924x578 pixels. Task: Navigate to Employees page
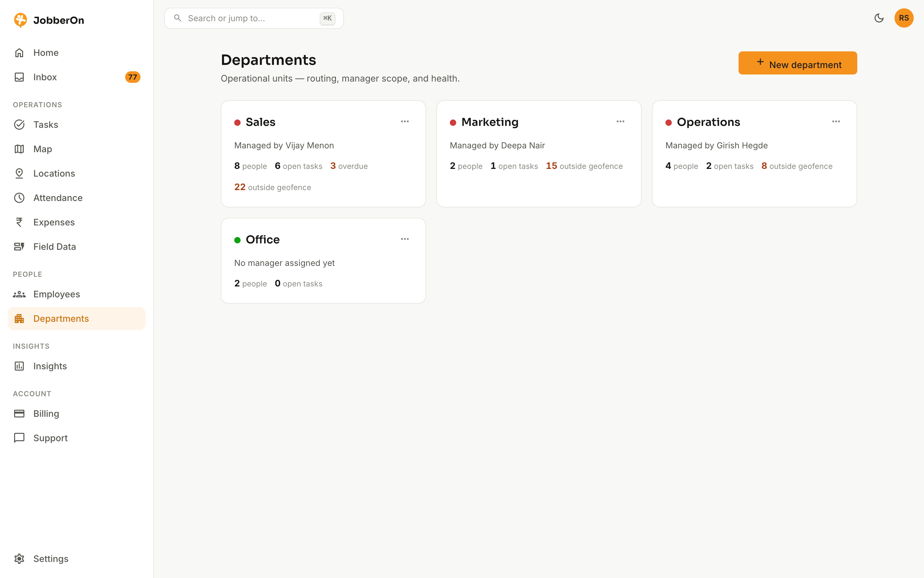[x=76, y=294]
